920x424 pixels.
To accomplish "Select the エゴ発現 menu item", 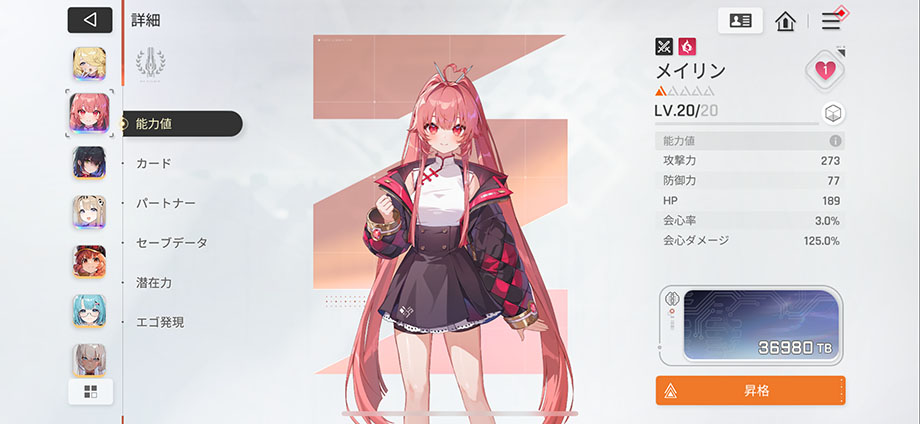I will click(160, 322).
